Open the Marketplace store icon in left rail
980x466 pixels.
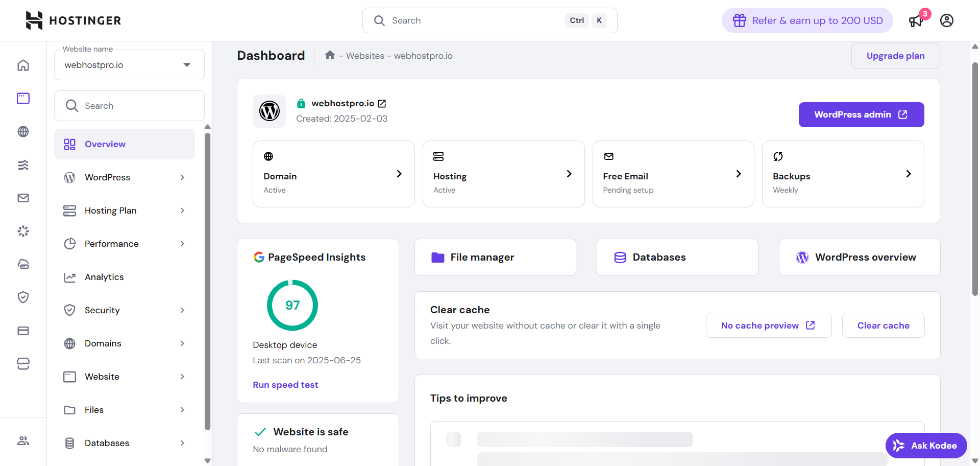point(23,363)
